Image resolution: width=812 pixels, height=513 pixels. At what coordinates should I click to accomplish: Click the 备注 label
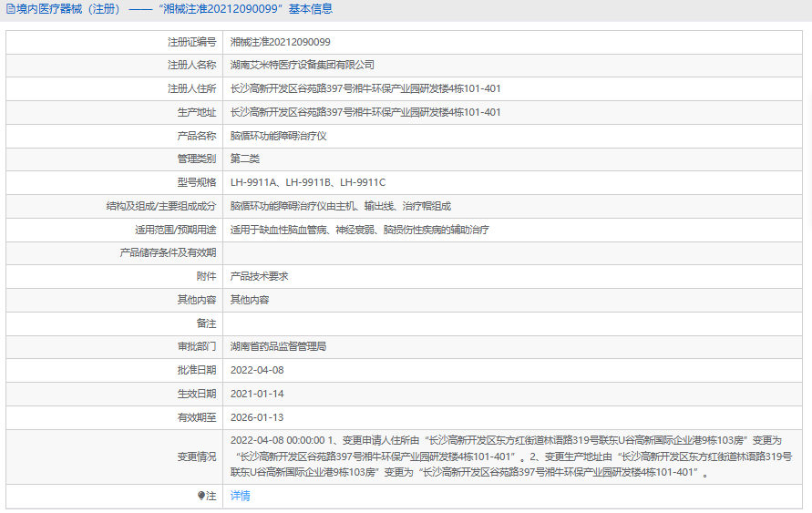point(207,323)
